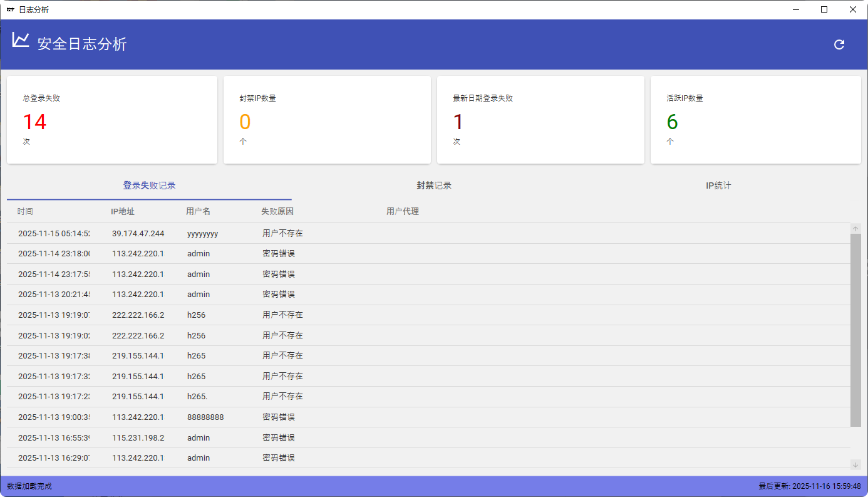
Task: Click the scrollbar down arrow
Action: 855,464
